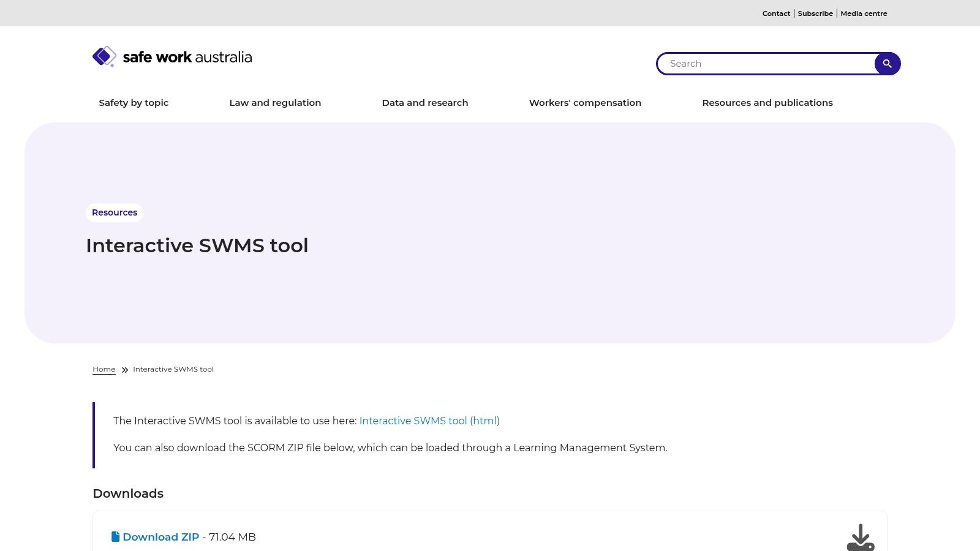Click the Contact link
980x551 pixels.
pos(776,13)
